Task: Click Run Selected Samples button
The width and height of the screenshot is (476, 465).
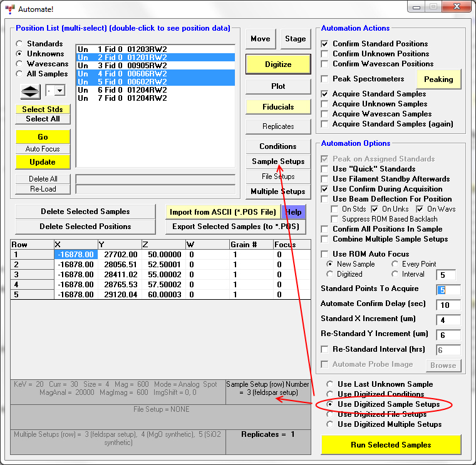Action: (x=391, y=445)
